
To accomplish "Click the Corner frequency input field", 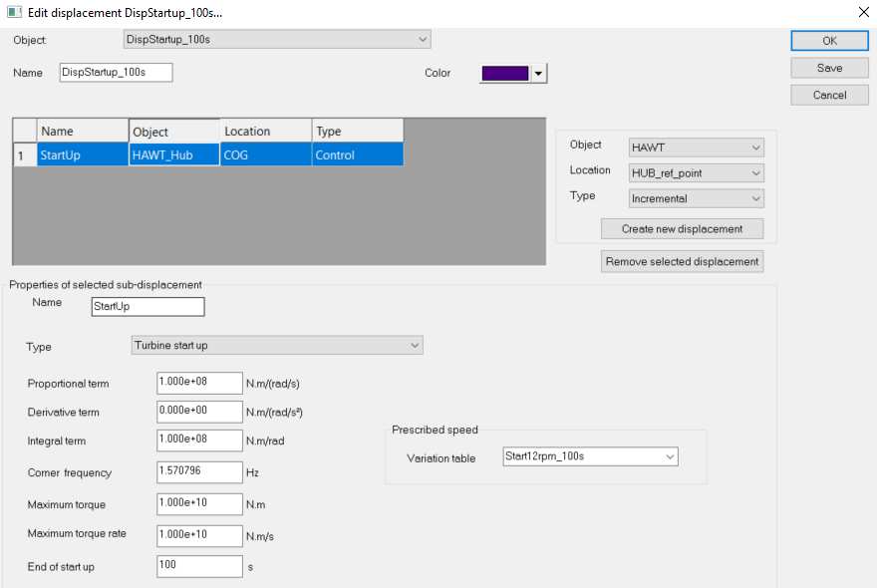I will pyautogui.click(x=199, y=472).
